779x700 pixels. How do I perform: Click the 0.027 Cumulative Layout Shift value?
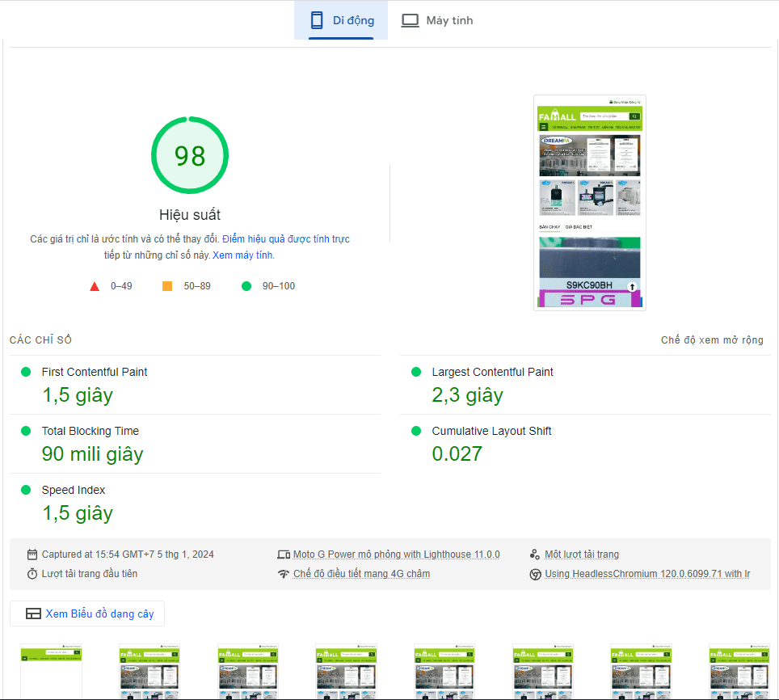coord(457,454)
